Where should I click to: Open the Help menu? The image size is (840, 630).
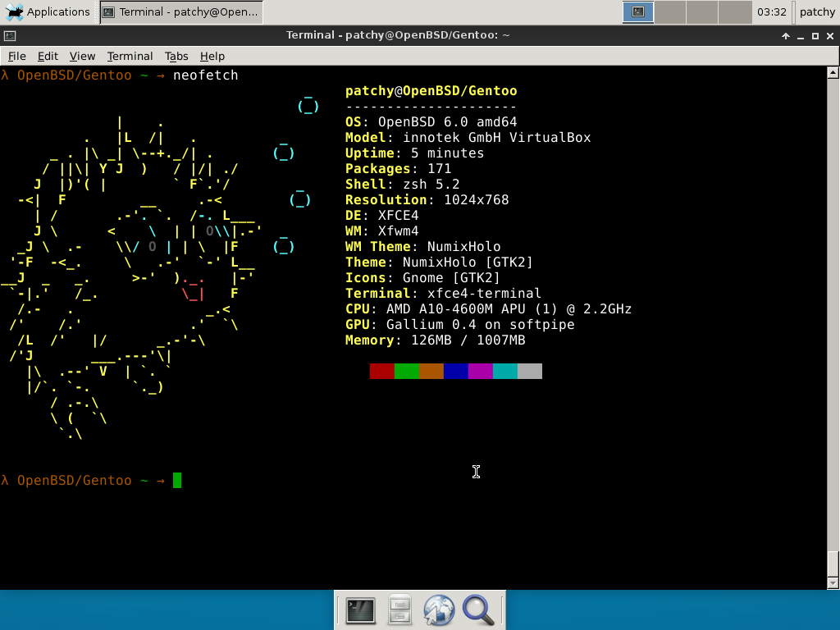tap(212, 57)
